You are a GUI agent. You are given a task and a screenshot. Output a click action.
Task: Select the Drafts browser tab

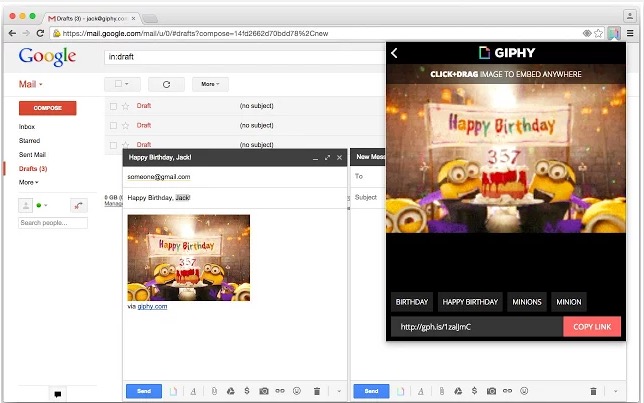92,18
